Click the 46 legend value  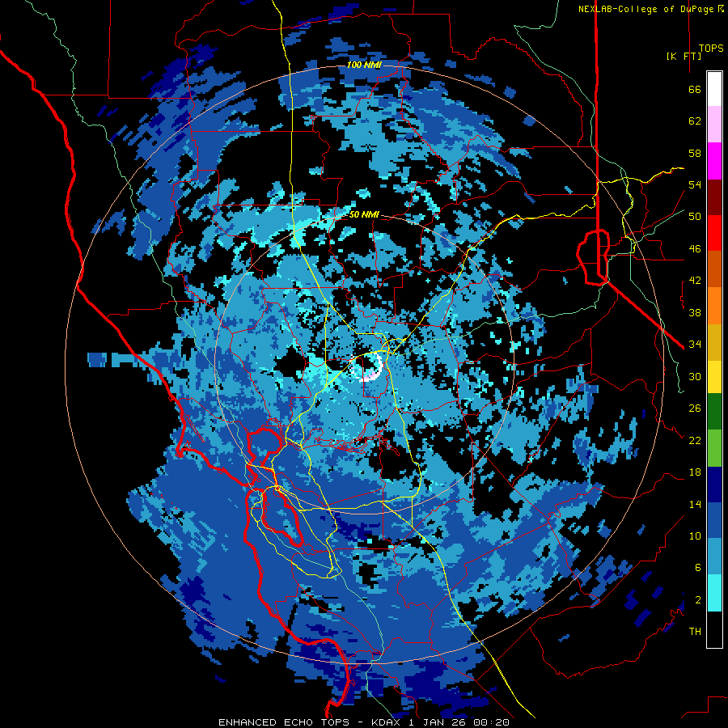(x=695, y=248)
